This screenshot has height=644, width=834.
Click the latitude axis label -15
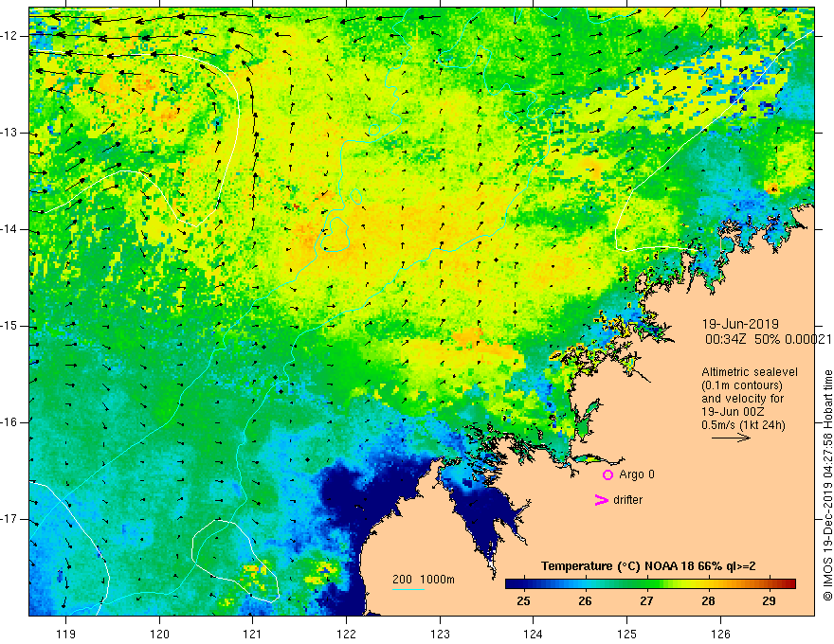click(9, 326)
